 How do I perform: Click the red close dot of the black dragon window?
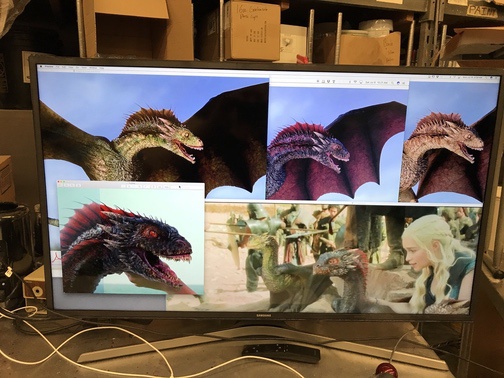58,182
